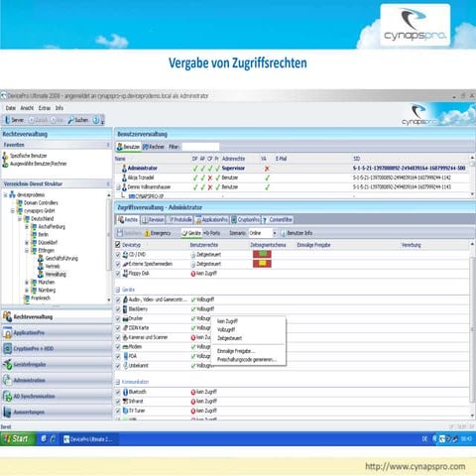Collapse the Kommunikation group section
The image size is (476, 476).
118,382
